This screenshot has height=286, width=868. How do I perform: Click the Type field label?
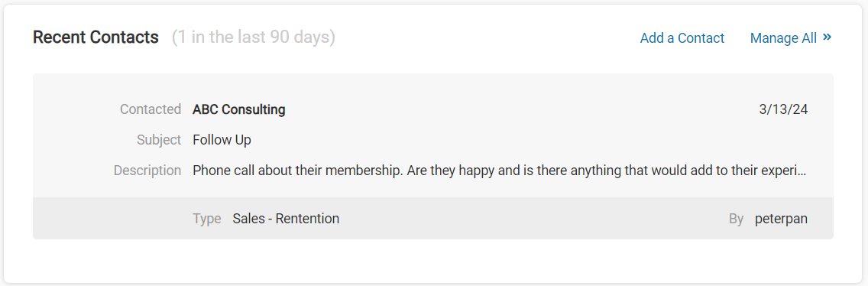pyautogui.click(x=207, y=219)
